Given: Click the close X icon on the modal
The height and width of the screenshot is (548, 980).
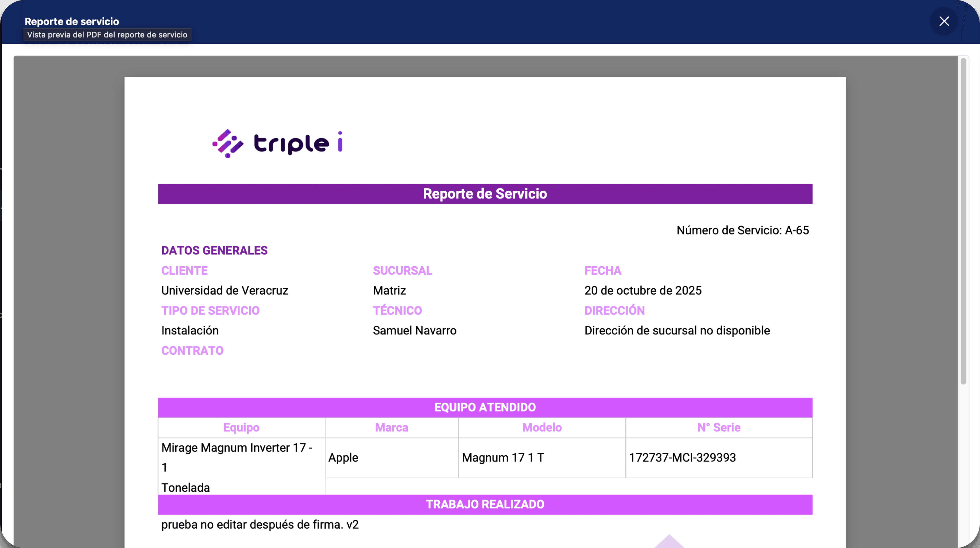Looking at the screenshot, I should click(x=944, y=21).
